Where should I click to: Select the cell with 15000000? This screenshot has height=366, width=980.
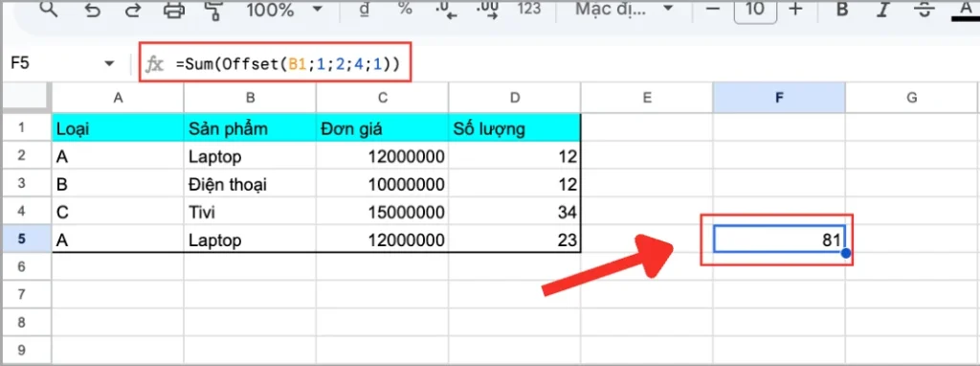pos(383,212)
